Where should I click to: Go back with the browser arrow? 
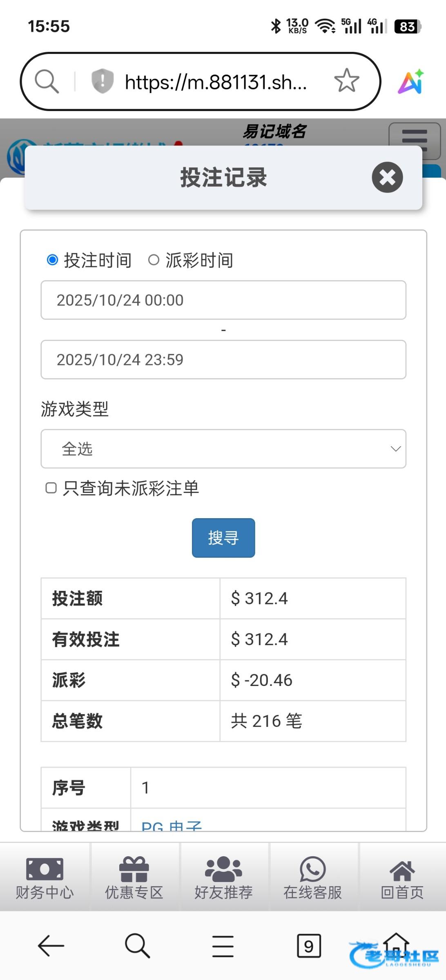(51, 946)
